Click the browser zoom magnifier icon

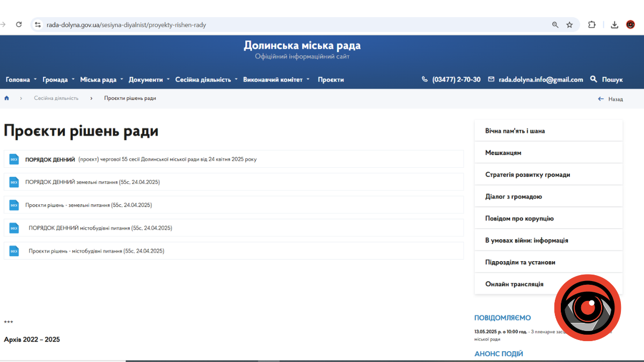point(555,25)
